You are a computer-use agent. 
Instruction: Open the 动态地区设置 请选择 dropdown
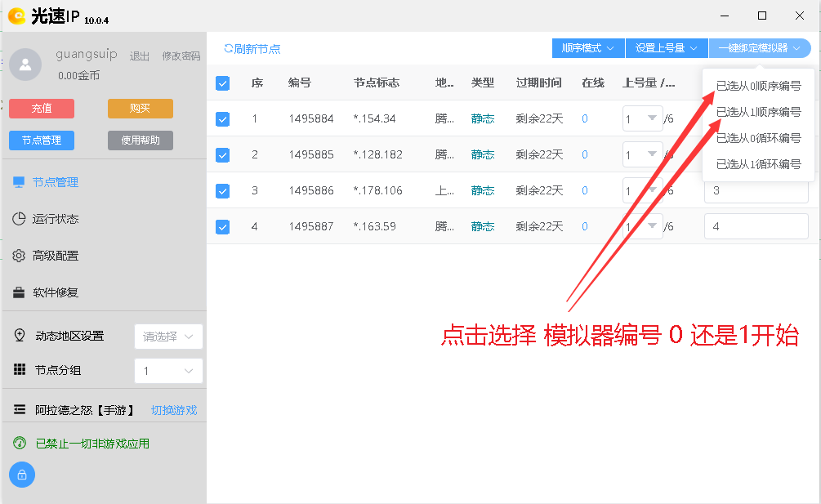pos(168,337)
